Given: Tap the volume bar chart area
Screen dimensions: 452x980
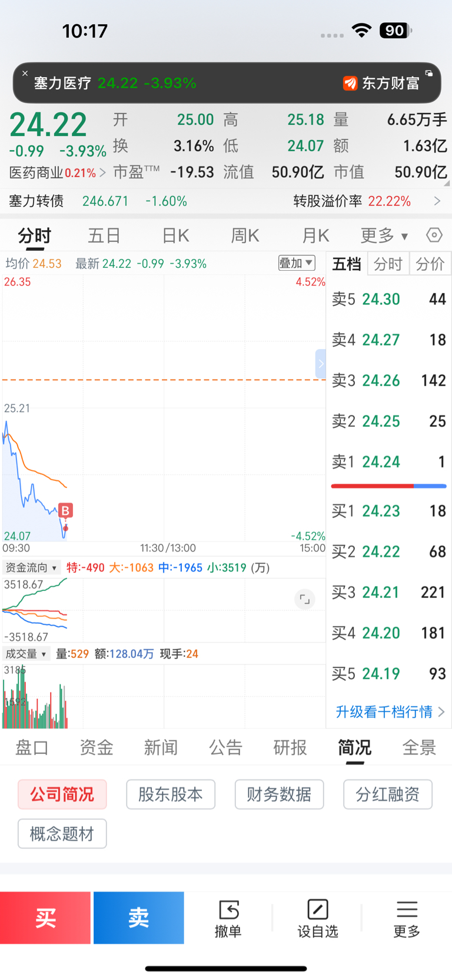Looking at the screenshot, I should click(x=164, y=696).
